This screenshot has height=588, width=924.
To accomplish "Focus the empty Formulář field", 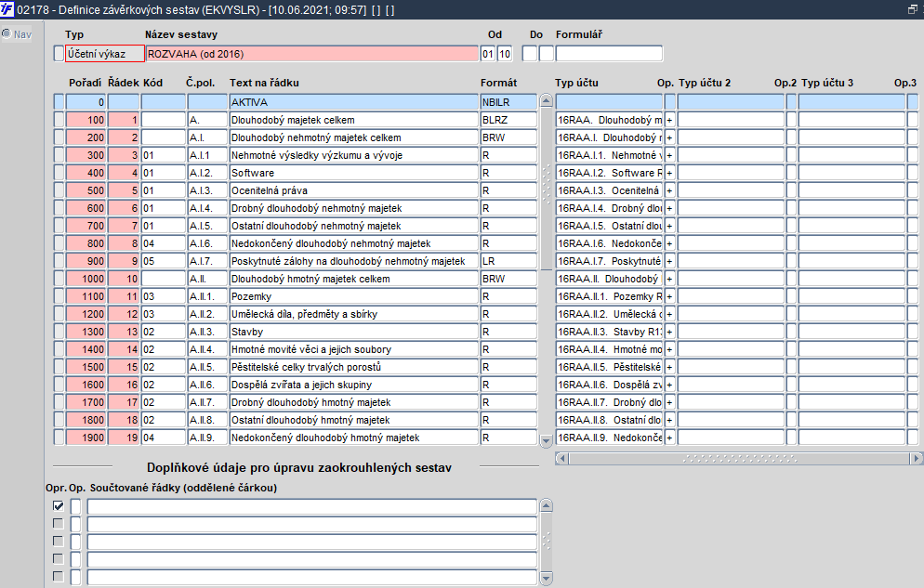I will (609, 54).
